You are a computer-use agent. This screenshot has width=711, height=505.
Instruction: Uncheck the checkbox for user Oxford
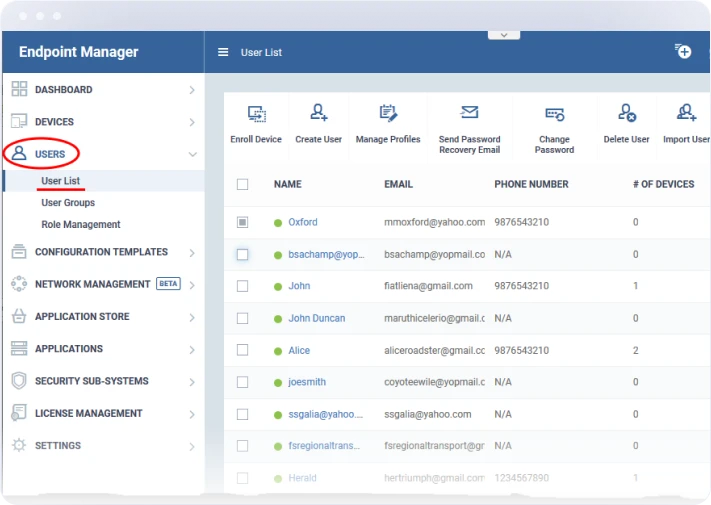pos(242,222)
